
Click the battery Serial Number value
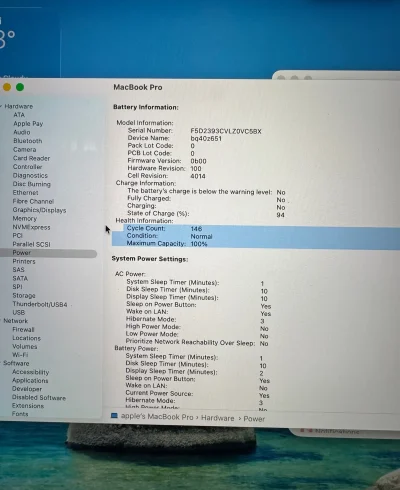pos(226,131)
